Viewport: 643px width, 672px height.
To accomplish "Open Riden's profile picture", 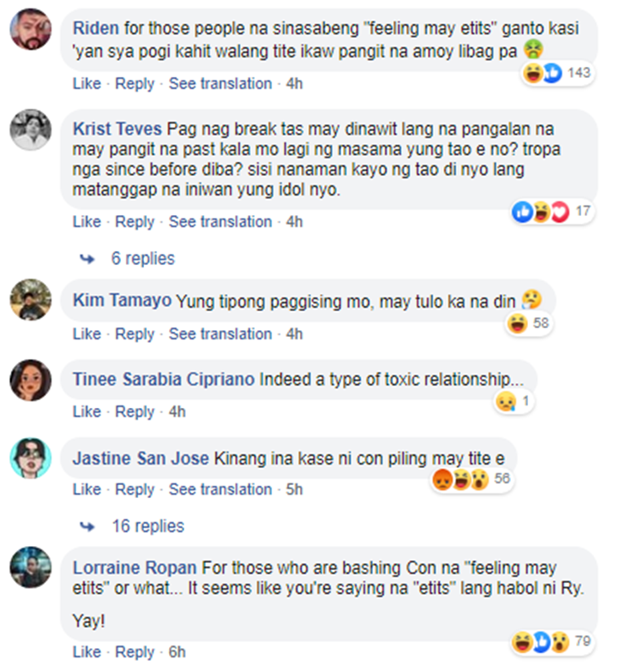I will 31,29.
